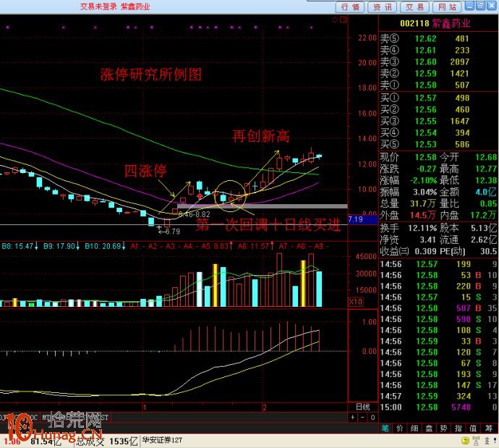Switch to the 笔 tick-by-tick tab
Screen dimensions: 499x448
[x=385, y=428]
